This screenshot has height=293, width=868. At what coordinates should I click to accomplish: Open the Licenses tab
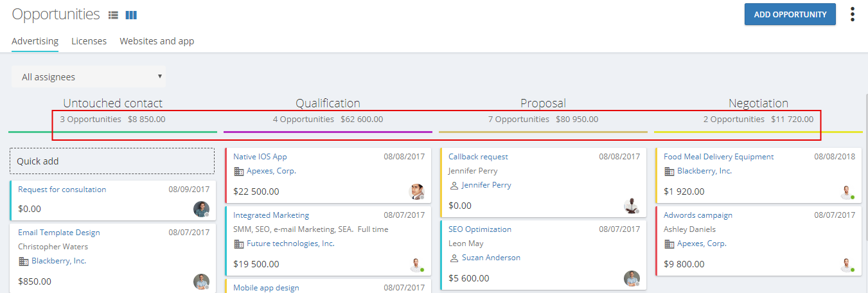point(89,41)
